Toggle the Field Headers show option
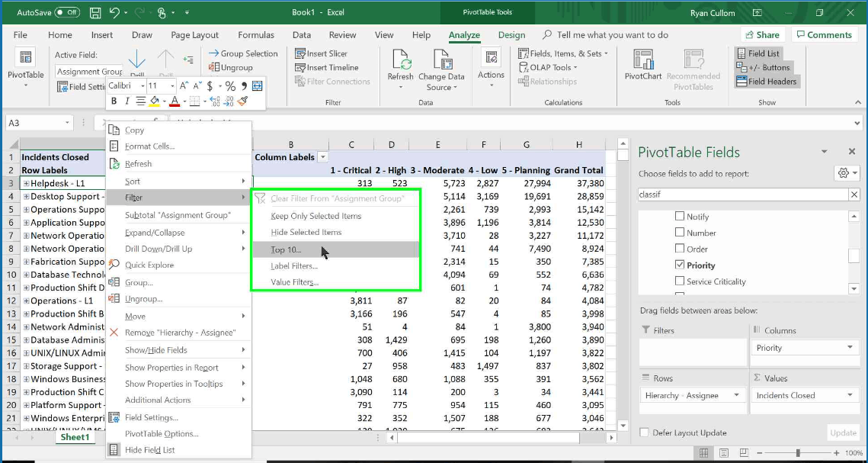This screenshot has width=868, height=463. (x=767, y=82)
